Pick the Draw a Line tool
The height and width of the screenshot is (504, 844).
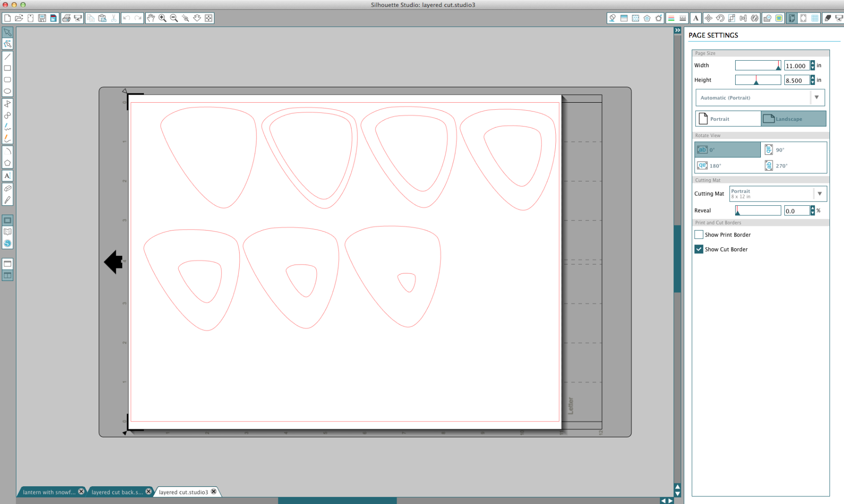tap(7, 56)
